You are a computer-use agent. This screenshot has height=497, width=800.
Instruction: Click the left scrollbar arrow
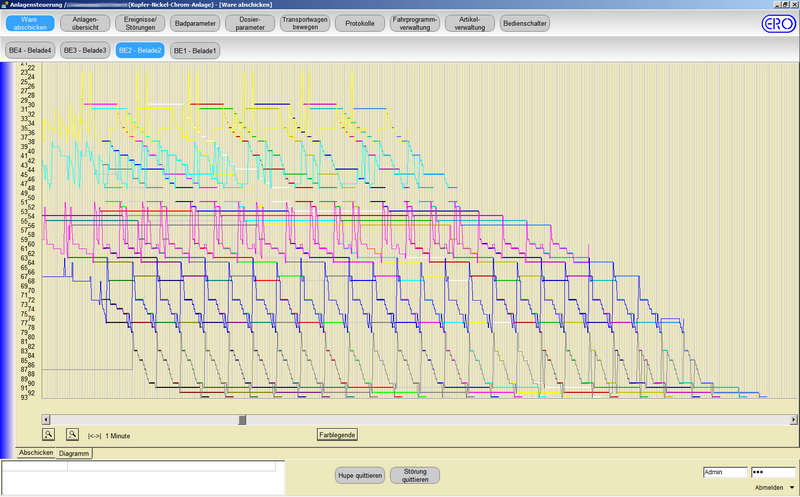pyautogui.click(x=48, y=419)
